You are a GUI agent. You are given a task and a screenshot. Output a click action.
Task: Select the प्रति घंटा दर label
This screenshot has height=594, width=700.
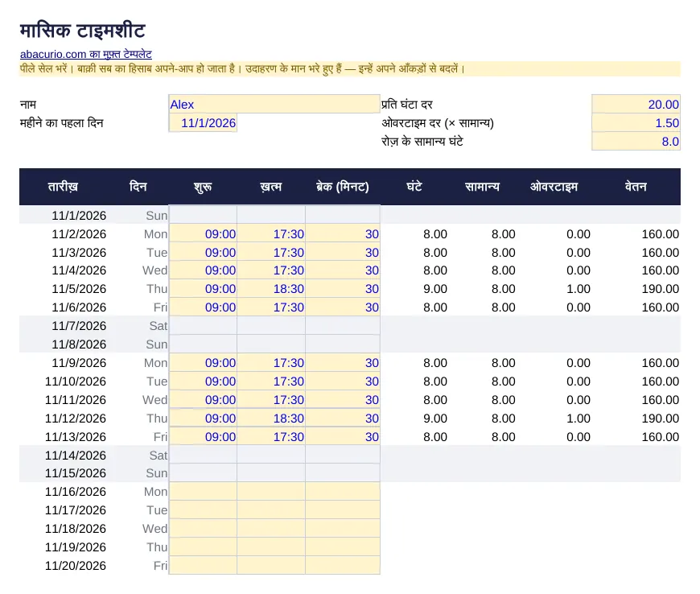point(406,104)
